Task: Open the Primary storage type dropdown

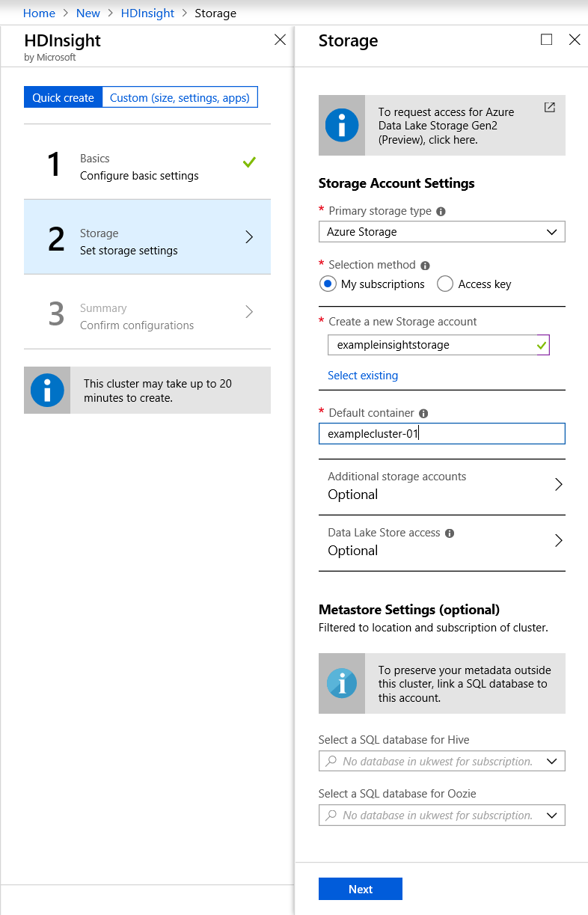Action: point(441,232)
